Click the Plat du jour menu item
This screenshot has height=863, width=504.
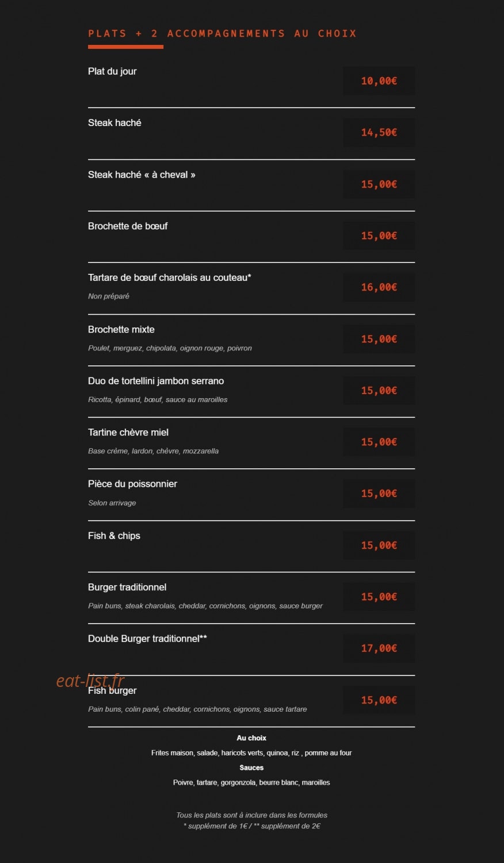point(112,71)
